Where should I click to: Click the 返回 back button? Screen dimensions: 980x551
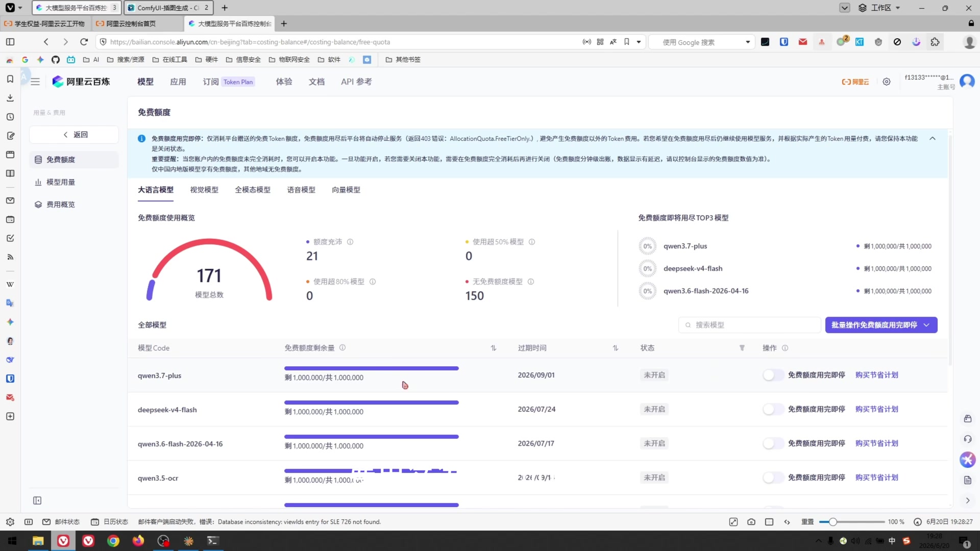(x=74, y=135)
